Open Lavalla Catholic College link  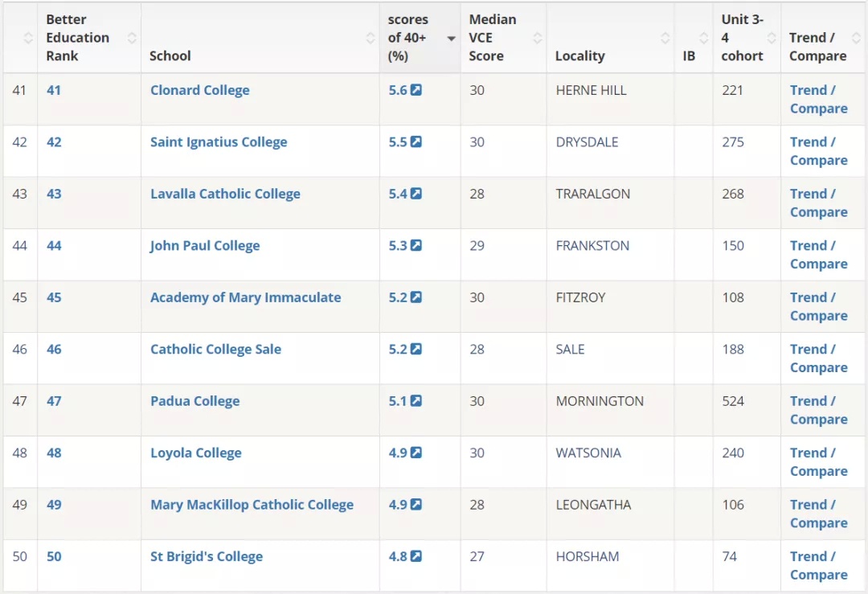click(x=225, y=194)
